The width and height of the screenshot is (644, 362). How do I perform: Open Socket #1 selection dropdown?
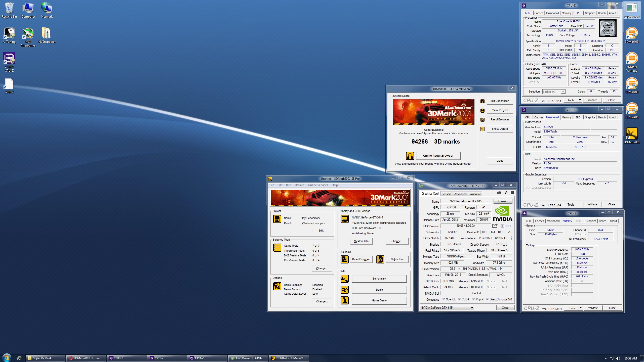[x=554, y=92]
